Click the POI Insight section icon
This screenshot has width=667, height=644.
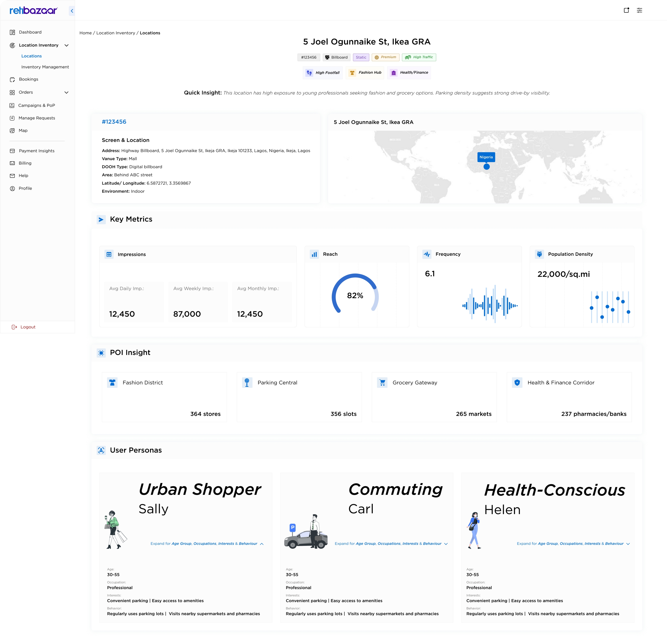101,353
